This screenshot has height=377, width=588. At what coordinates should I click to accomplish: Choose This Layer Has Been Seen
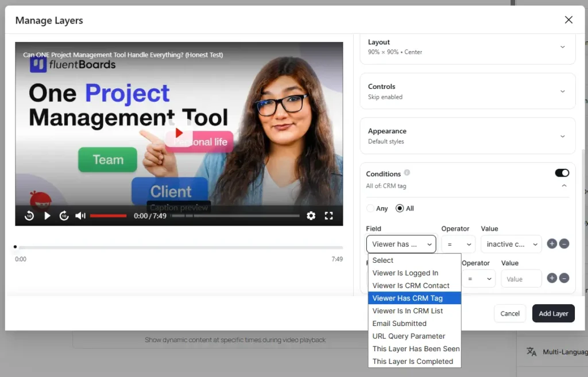(x=415, y=349)
